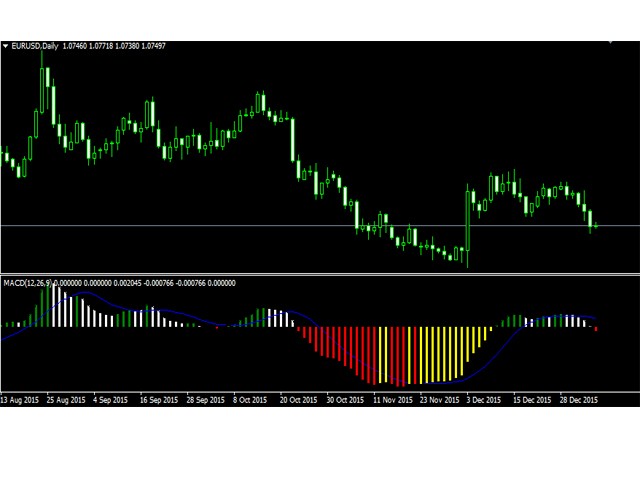
Task: Click the 20 Oct 2015 date label
Action: [298, 400]
